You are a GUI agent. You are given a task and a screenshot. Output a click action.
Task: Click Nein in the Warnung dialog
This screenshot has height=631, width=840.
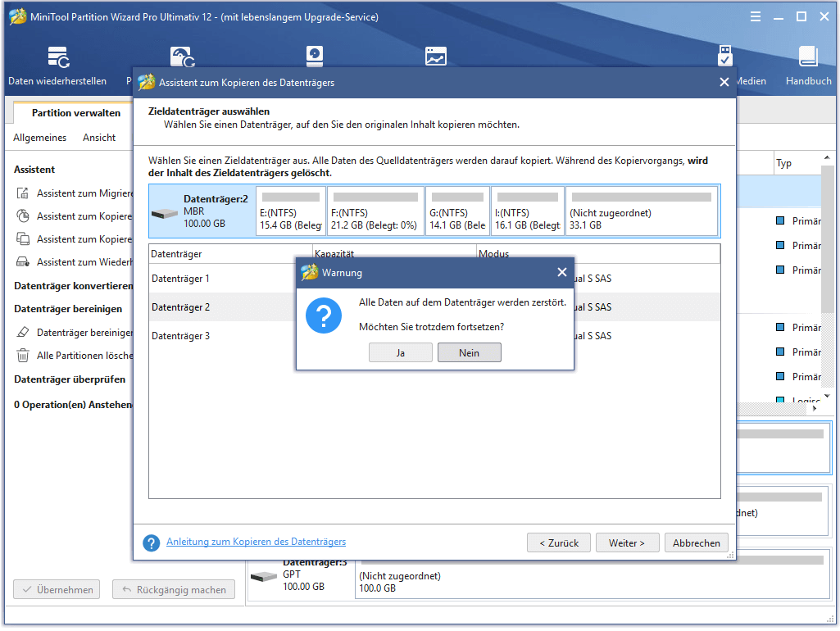(470, 353)
